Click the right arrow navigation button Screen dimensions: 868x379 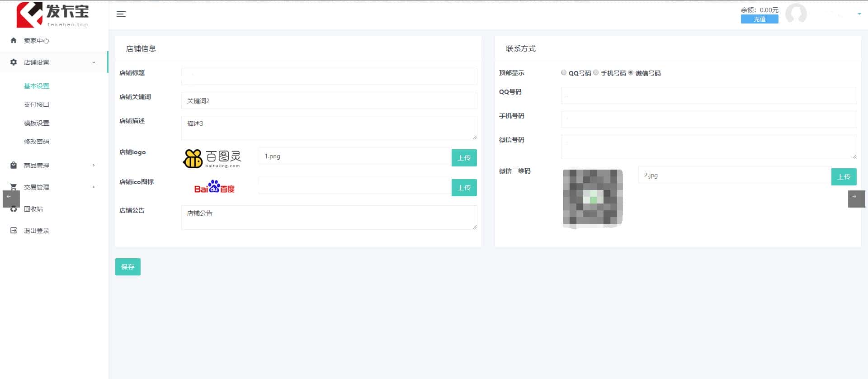(x=856, y=199)
